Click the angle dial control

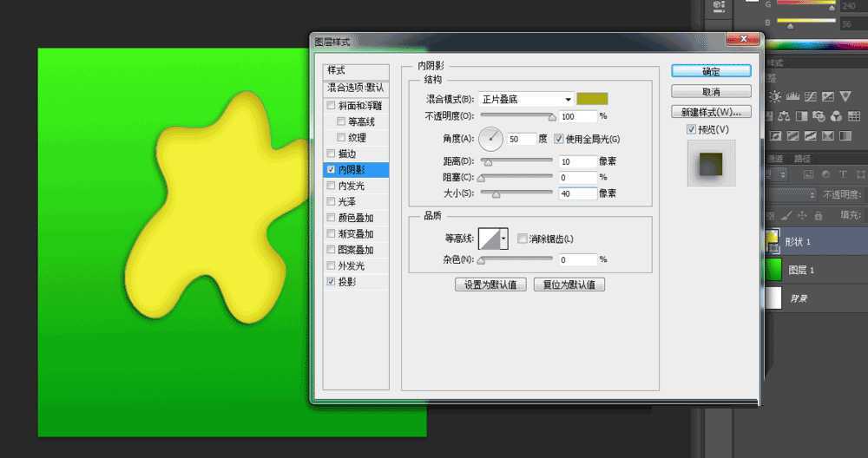pos(490,139)
